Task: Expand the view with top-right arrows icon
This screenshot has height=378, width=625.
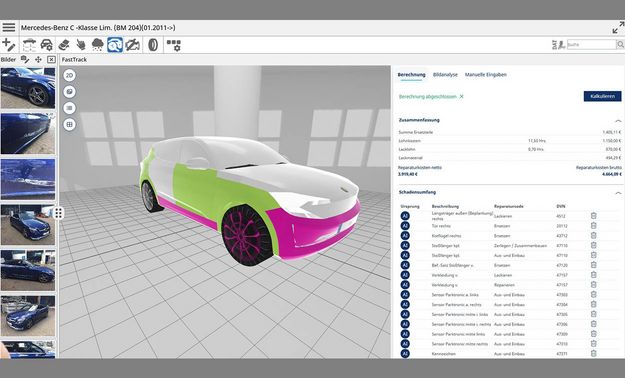Action: (618, 28)
